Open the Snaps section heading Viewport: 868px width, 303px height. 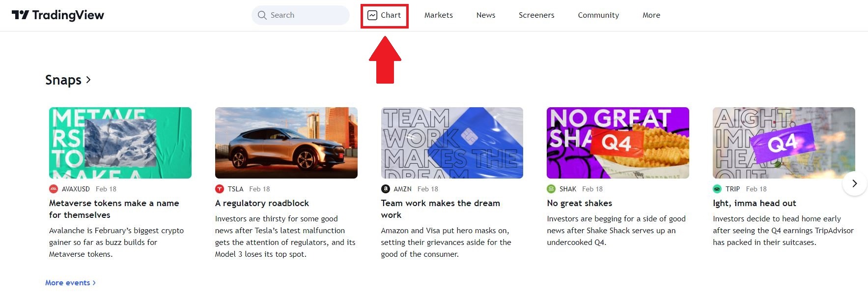pos(68,80)
